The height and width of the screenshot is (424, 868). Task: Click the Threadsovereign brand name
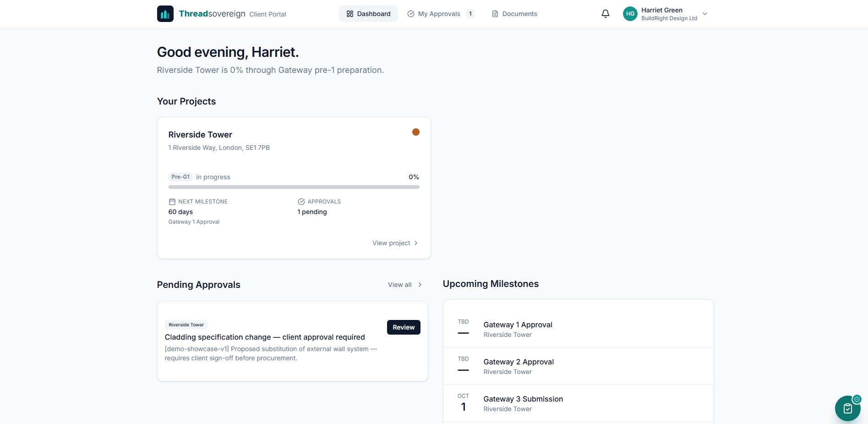pos(212,14)
